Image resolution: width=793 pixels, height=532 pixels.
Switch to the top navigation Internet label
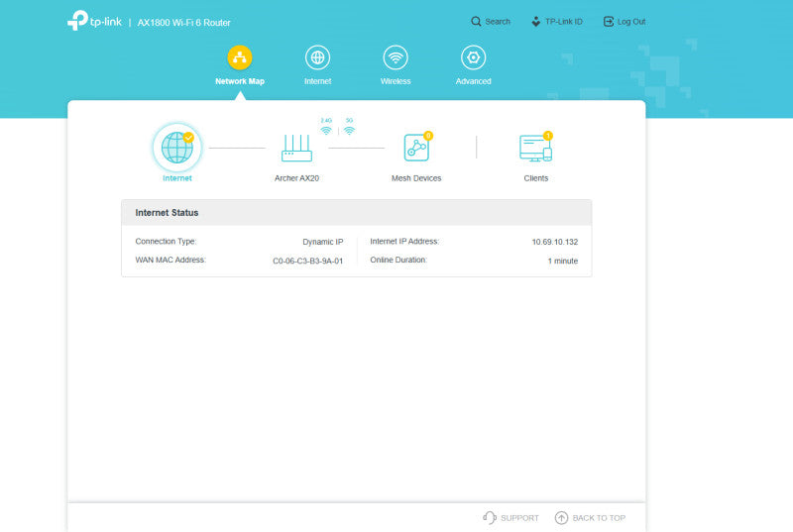coord(317,81)
